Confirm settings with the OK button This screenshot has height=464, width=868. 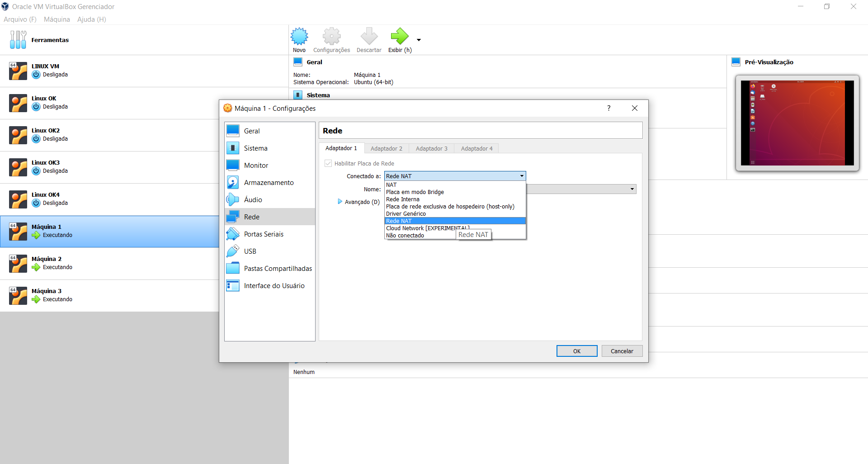tap(577, 351)
